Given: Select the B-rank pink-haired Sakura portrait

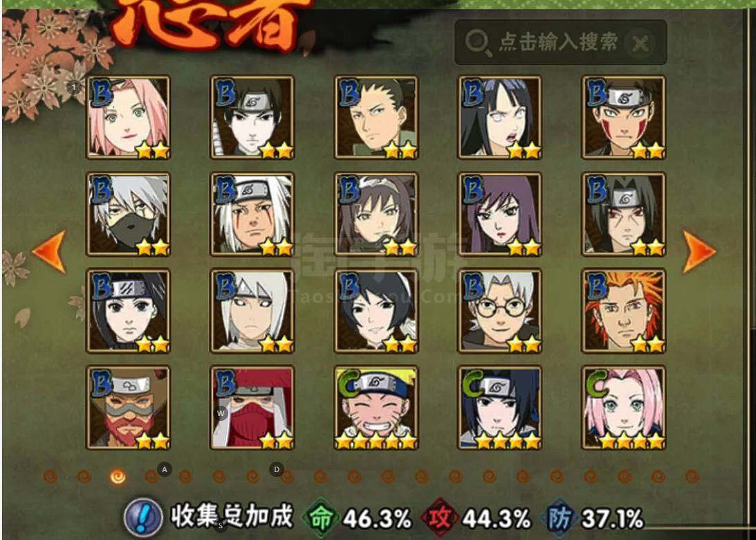Looking at the screenshot, I should [x=128, y=117].
